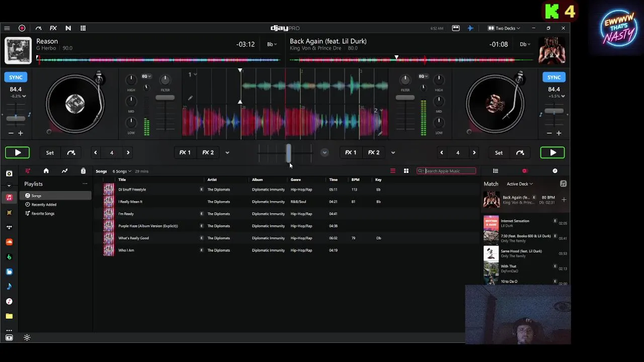Open the library music-file tab
This screenshot has height=362, width=644.
83,171
